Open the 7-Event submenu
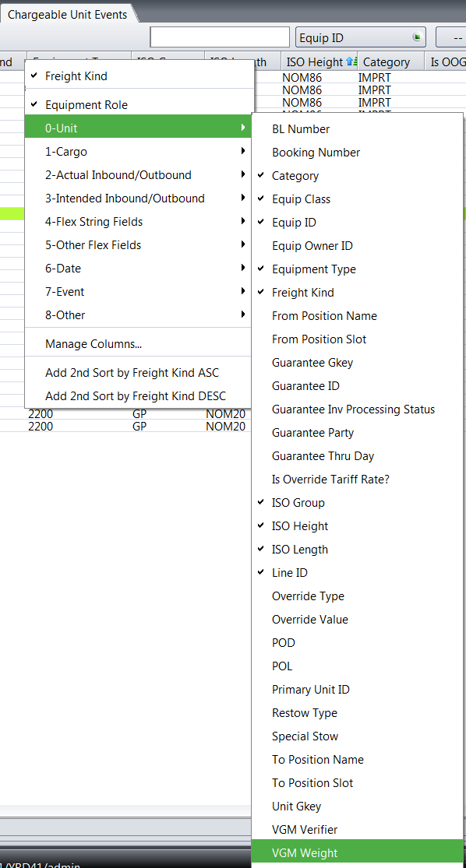 click(x=138, y=291)
